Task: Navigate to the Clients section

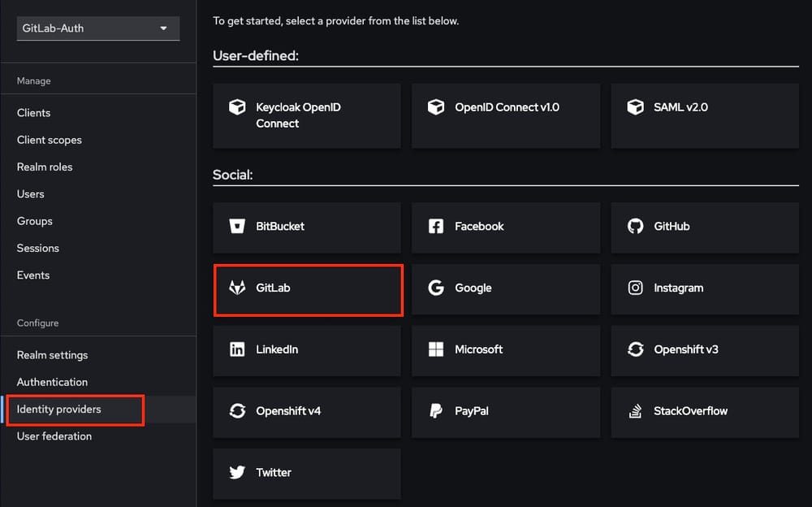Action: coord(33,112)
